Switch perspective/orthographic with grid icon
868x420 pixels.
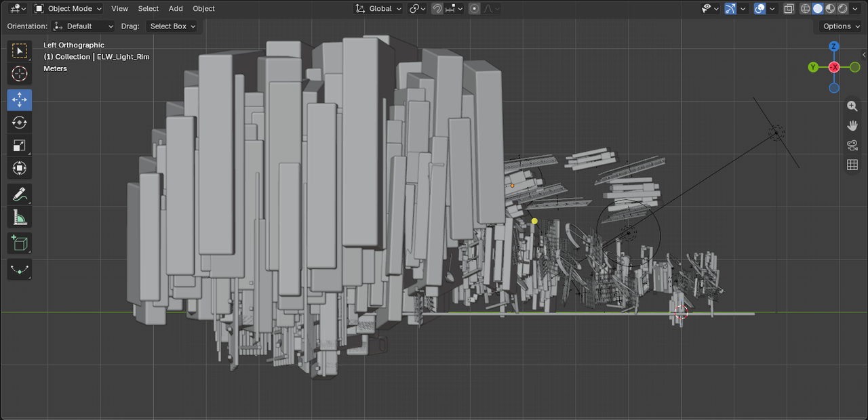(852, 165)
